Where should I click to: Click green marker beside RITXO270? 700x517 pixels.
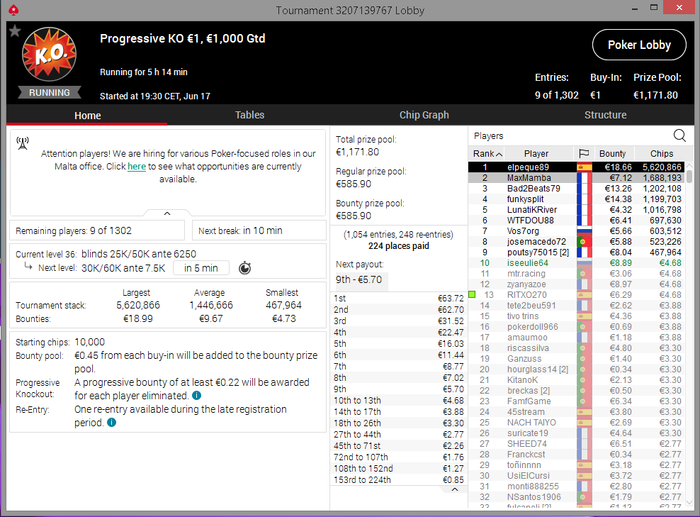tap(472, 294)
